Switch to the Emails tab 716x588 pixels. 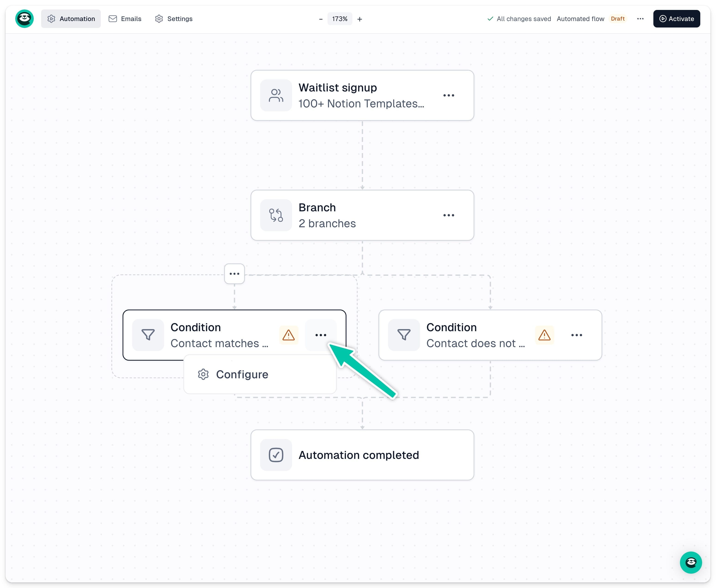pyautogui.click(x=125, y=19)
